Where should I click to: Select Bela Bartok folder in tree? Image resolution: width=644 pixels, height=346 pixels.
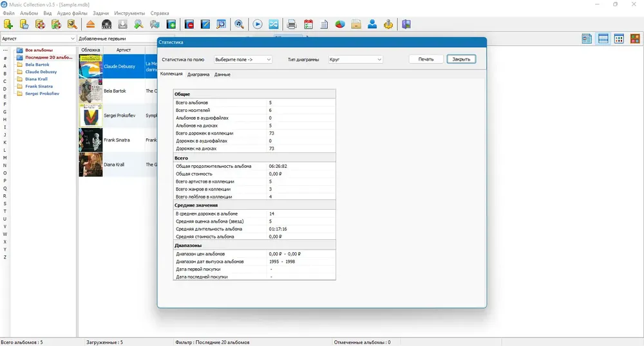pyautogui.click(x=37, y=65)
